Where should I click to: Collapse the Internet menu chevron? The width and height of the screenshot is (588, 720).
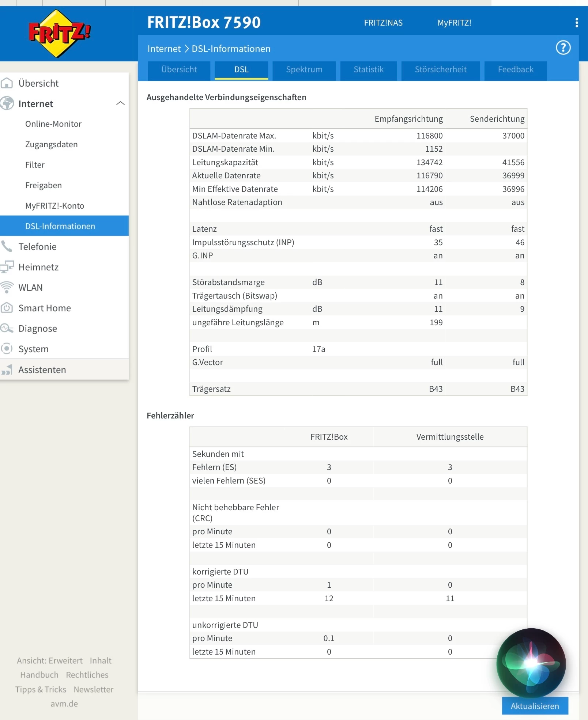(120, 103)
